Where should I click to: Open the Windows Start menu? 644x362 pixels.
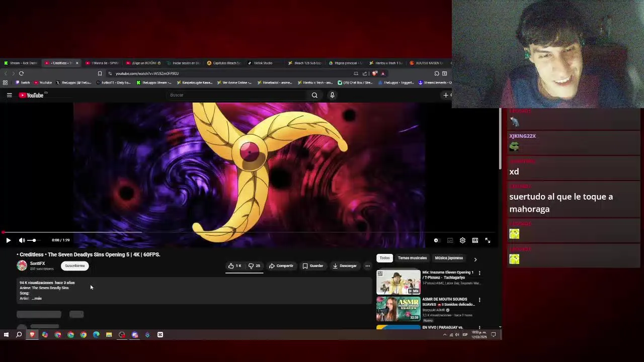[x=6, y=335]
